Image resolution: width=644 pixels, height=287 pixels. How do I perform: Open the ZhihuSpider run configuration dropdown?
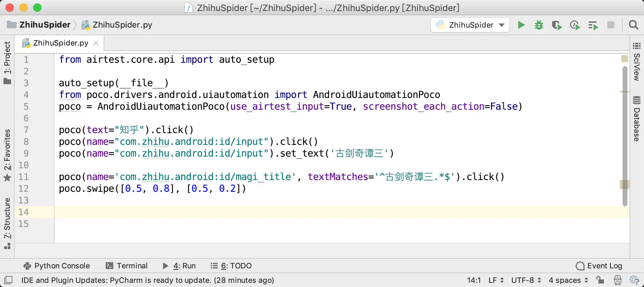tap(470, 25)
